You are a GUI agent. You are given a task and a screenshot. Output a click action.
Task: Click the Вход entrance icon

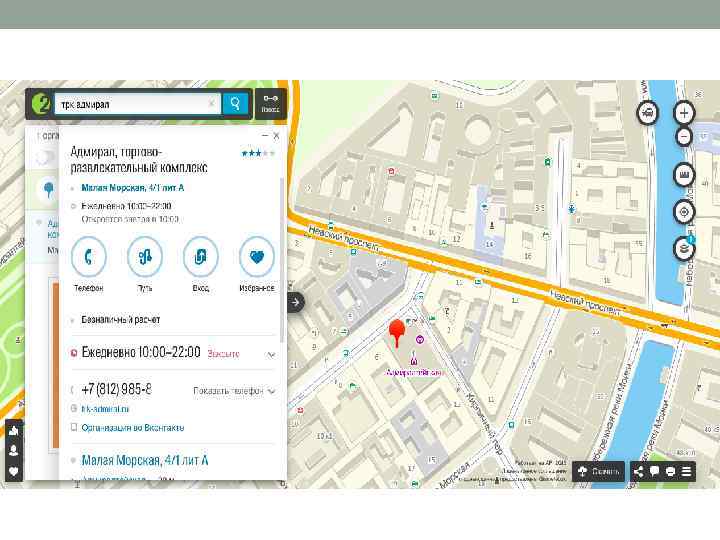(201, 256)
